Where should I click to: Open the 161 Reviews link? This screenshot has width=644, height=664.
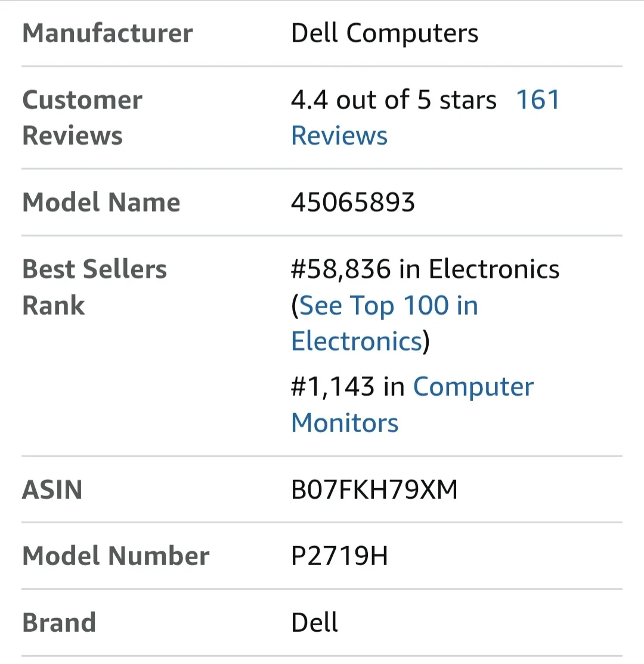(x=537, y=100)
